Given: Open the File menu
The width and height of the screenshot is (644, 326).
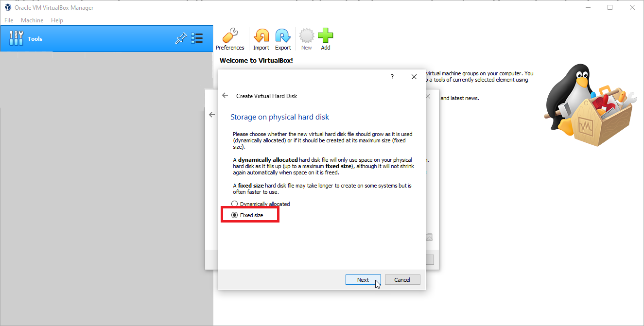Looking at the screenshot, I should point(9,20).
